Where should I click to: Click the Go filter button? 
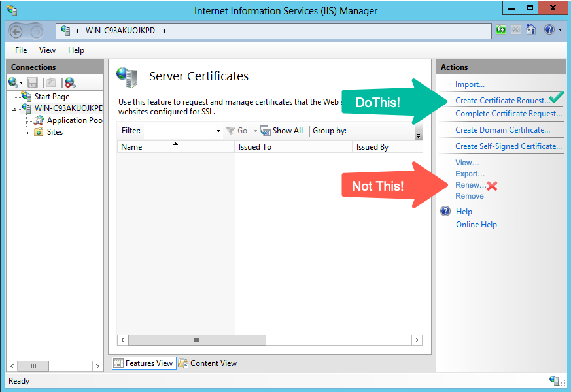238,130
